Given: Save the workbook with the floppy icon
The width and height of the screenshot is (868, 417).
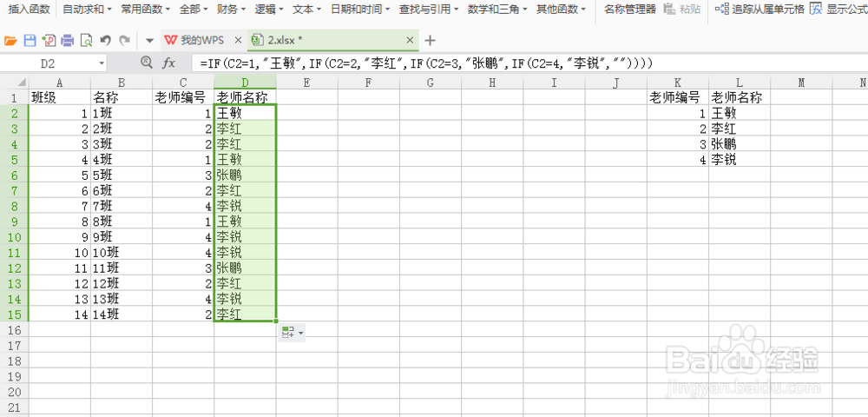Looking at the screenshot, I should pyautogui.click(x=30, y=40).
